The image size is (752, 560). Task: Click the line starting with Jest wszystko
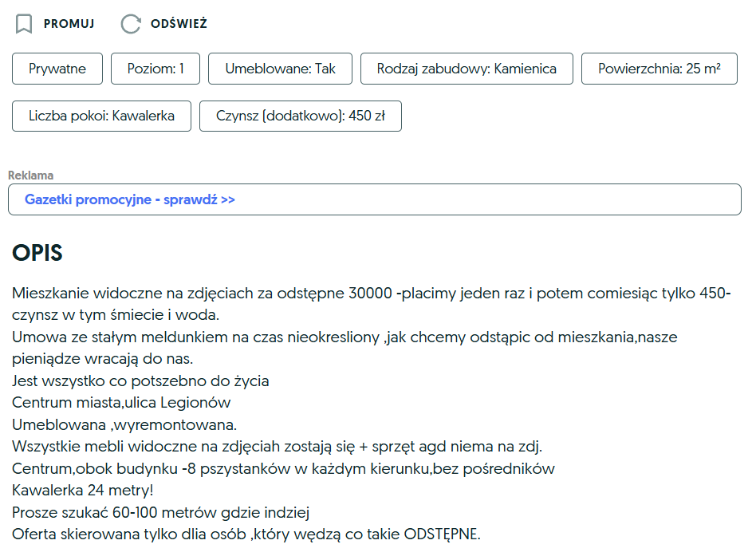140,381
